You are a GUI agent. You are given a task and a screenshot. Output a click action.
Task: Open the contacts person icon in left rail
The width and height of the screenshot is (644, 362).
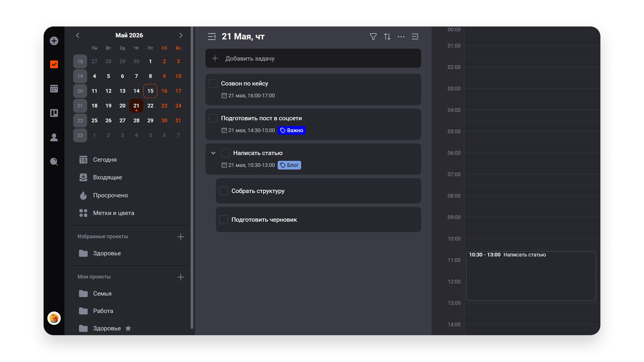pos(54,137)
